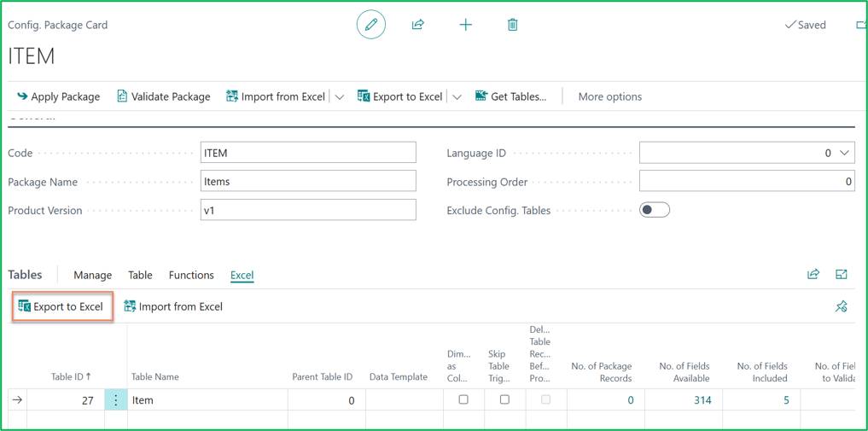
Task: Click the Package Name field
Action: coord(308,181)
